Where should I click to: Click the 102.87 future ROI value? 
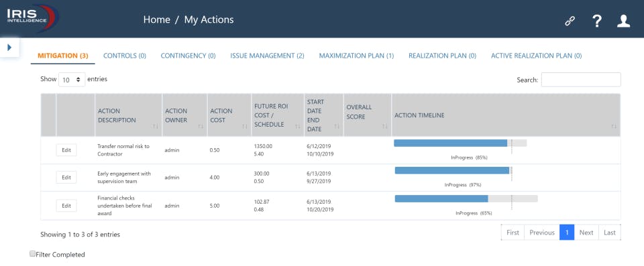(x=262, y=202)
